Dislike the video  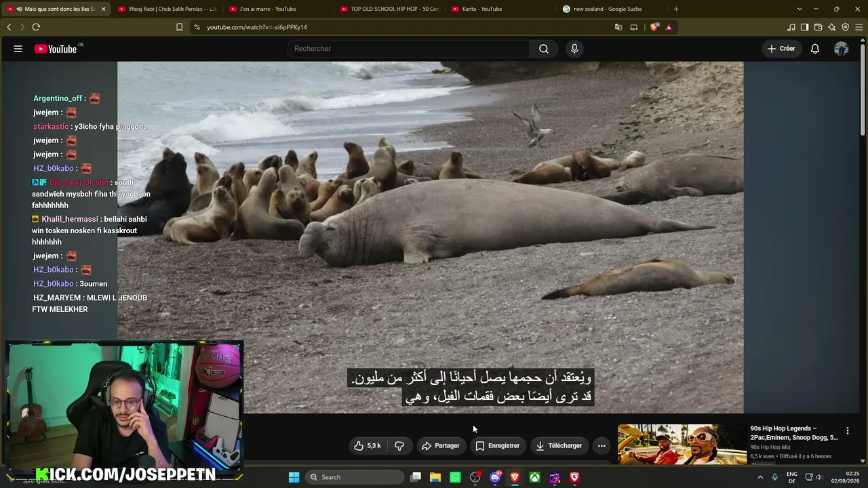399,446
